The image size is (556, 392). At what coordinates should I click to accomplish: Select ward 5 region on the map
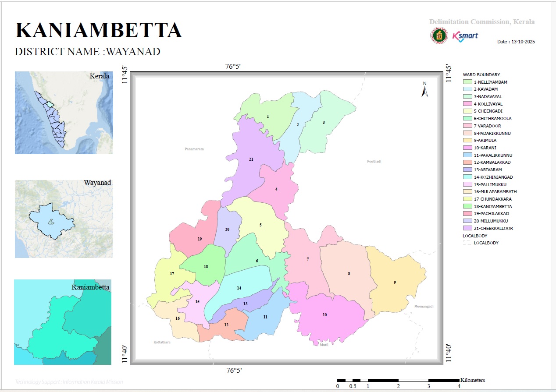click(260, 225)
